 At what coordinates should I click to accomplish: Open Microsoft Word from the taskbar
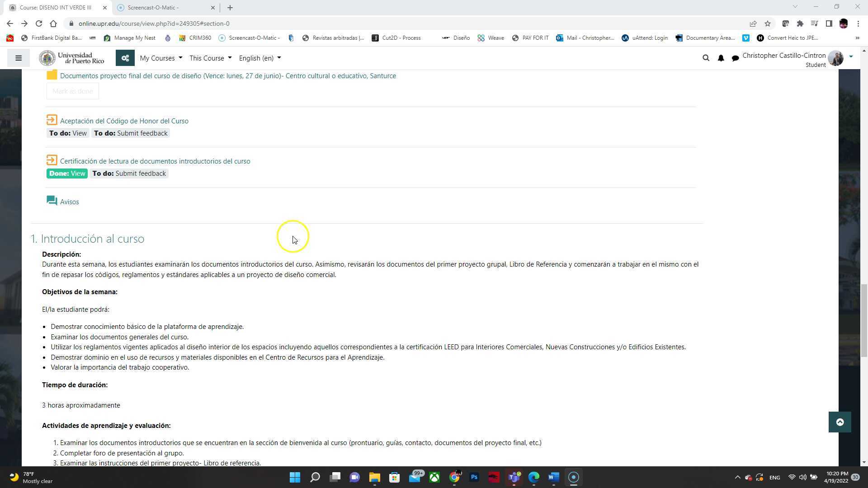[x=553, y=477]
